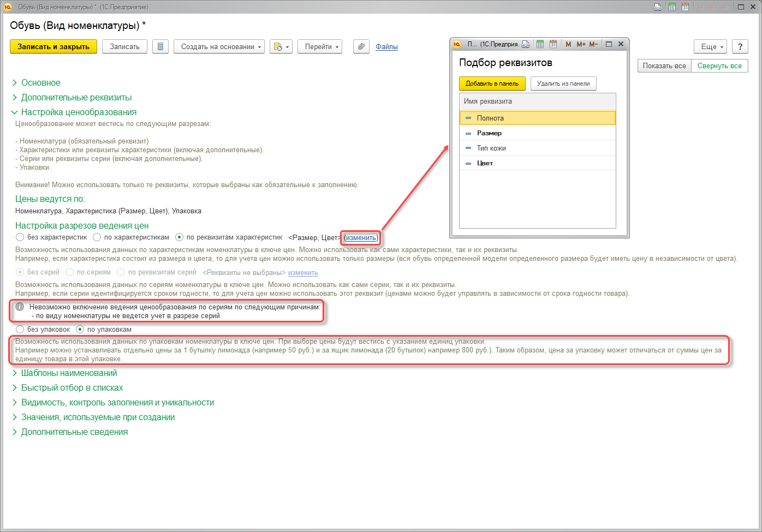Viewport: 762px width, 532px height.
Task: Choose 'без упаковок' radio option
Action: [x=20, y=330]
